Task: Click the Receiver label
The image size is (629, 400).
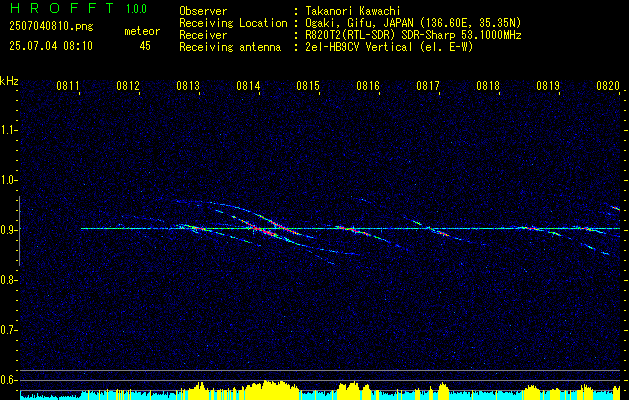Action: pyautogui.click(x=203, y=35)
